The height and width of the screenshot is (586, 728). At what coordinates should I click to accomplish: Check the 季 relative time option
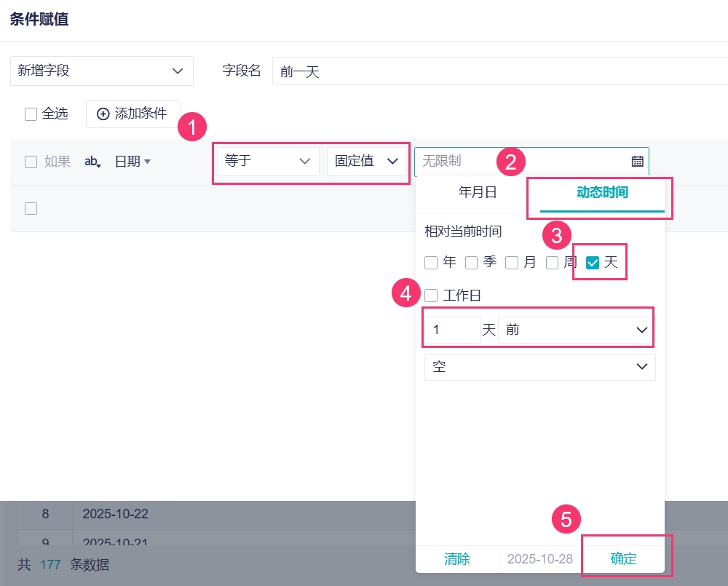472,263
